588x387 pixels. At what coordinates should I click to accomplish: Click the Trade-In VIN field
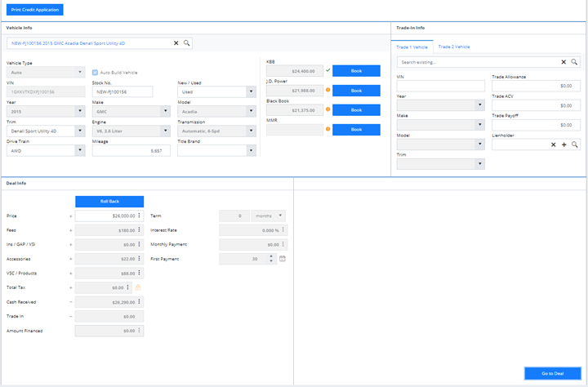pos(441,86)
